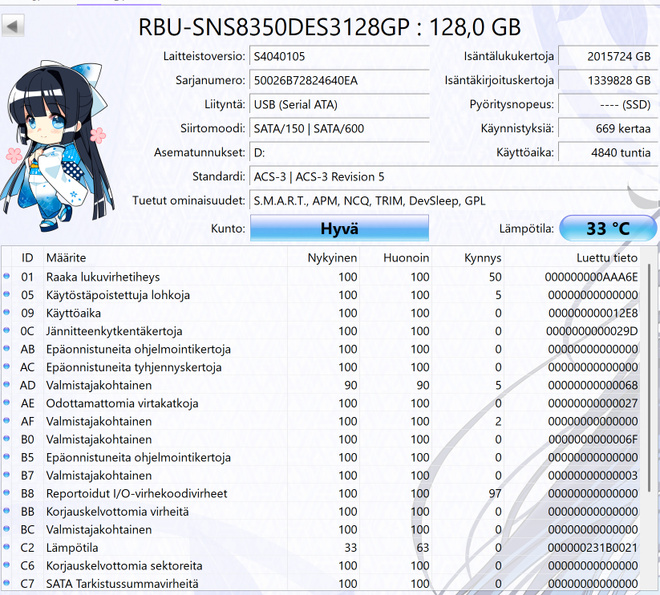Click the Standardi field ACS-3 Revision 5
Image resolution: width=660 pixels, height=595 pixels.
(x=453, y=177)
